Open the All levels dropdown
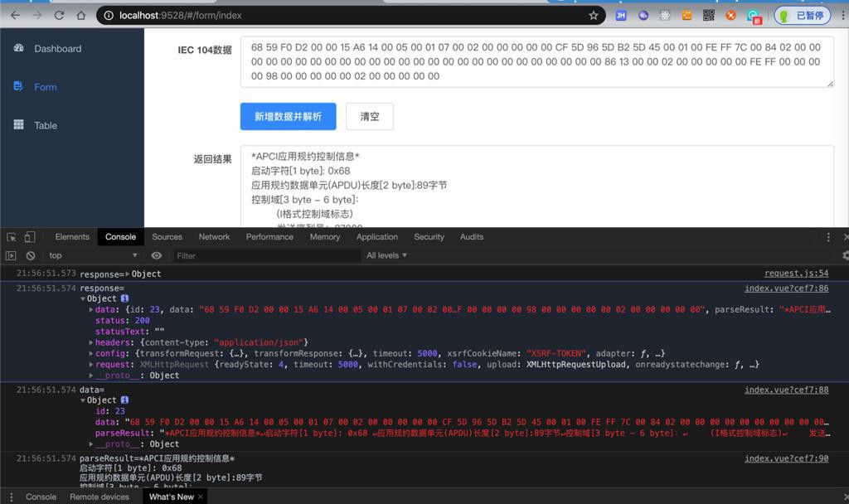Viewport: 849px width, 504px height. tap(386, 255)
